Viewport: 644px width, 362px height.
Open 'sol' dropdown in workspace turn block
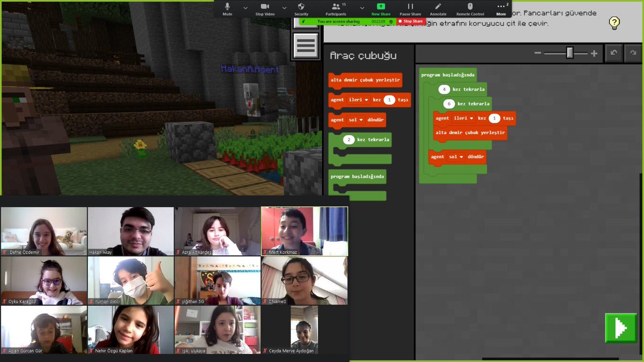pyautogui.click(x=456, y=157)
